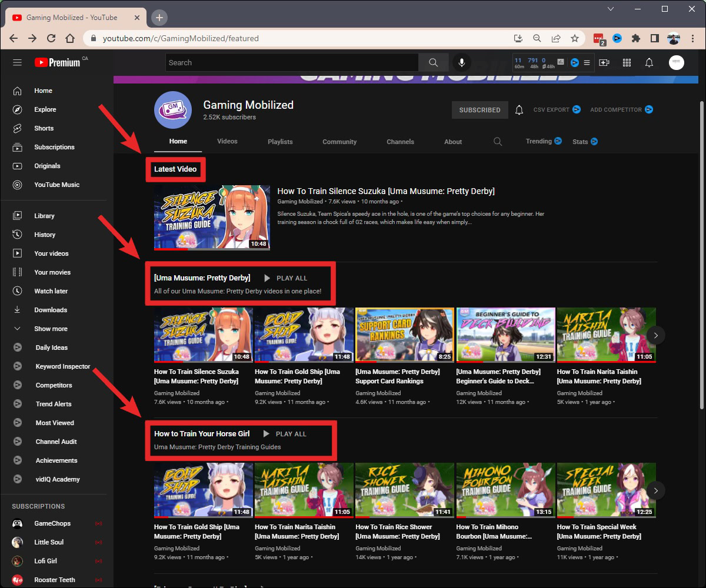Click the Shorts icon in sidebar
The image size is (706, 588).
pyautogui.click(x=18, y=128)
